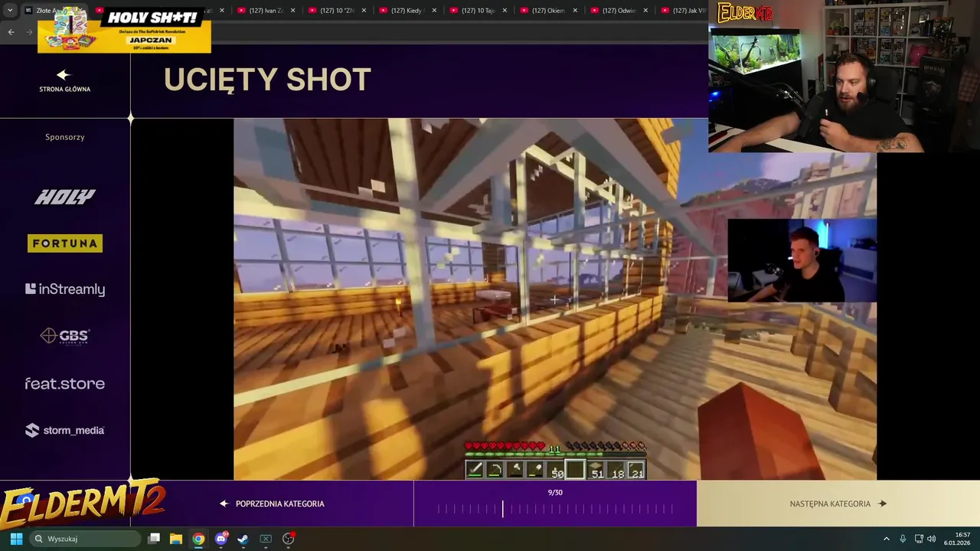Open Discord from the taskbar

(x=221, y=539)
